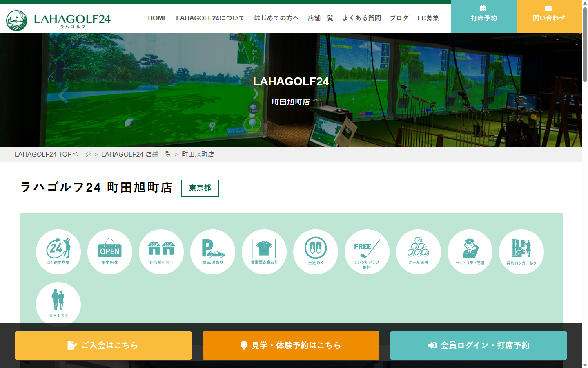Click 会員ログイン・打席予約 button
Viewport: 588px width, 368px height.
[x=479, y=346]
